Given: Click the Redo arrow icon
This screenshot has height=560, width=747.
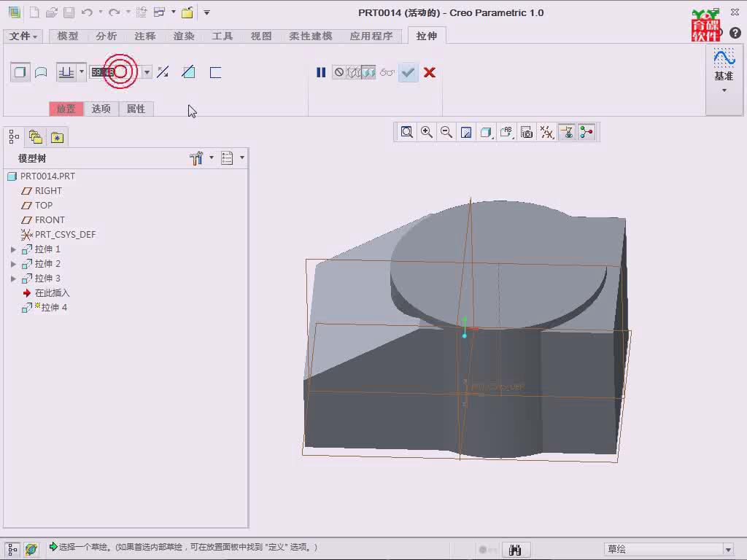Looking at the screenshot, I should 115,12.
